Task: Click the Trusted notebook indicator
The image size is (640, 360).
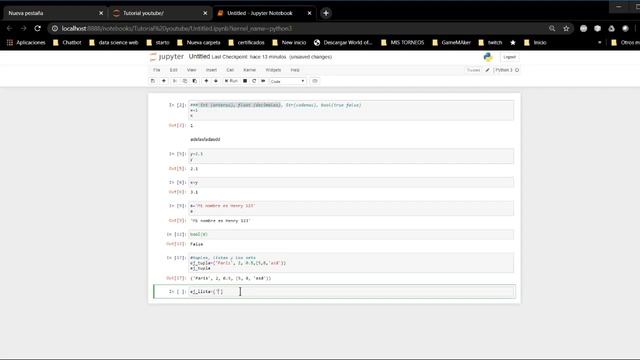Action: (x=473, y=70)
